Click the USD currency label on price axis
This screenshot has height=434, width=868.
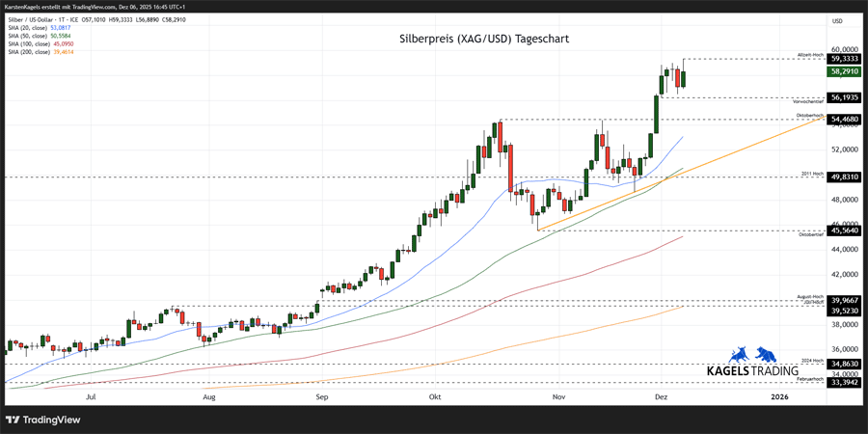[837, 20]
